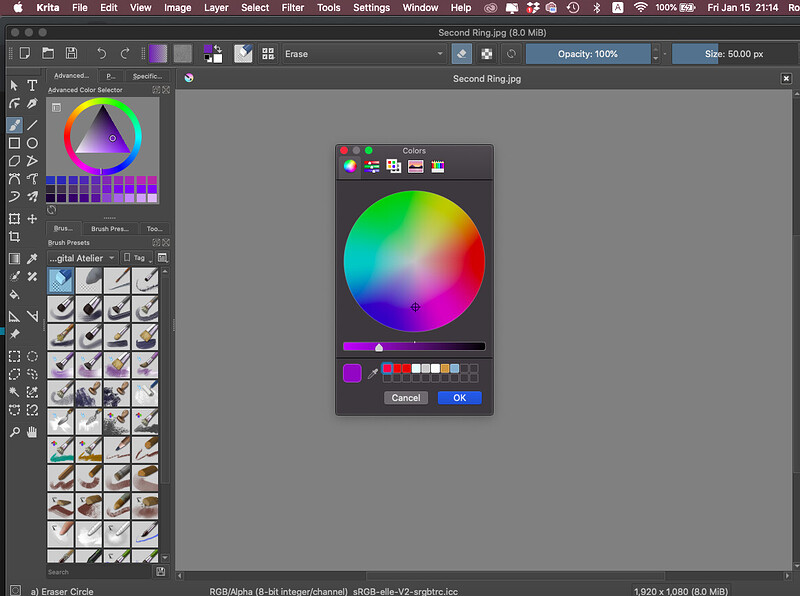Select the Pan tool

[30, 433]
